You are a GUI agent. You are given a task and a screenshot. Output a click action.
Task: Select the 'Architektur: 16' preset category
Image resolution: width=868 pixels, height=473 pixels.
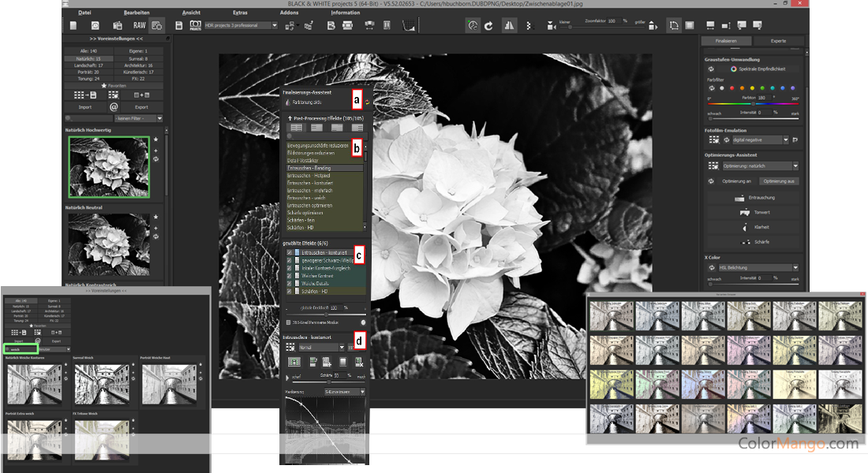click(x=138, y=65)
